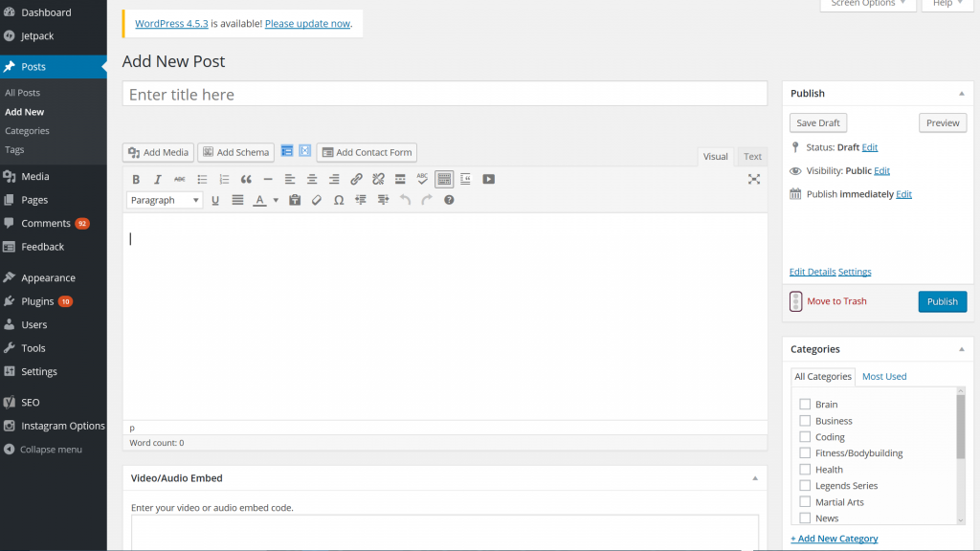Open keyboard shortcuts help icon

tap(449, 201)
